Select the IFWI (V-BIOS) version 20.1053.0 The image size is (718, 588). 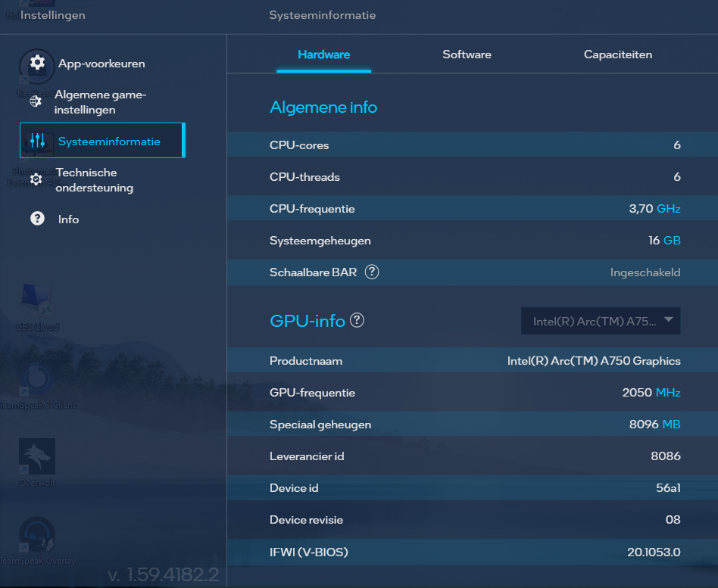coord(654,552)
